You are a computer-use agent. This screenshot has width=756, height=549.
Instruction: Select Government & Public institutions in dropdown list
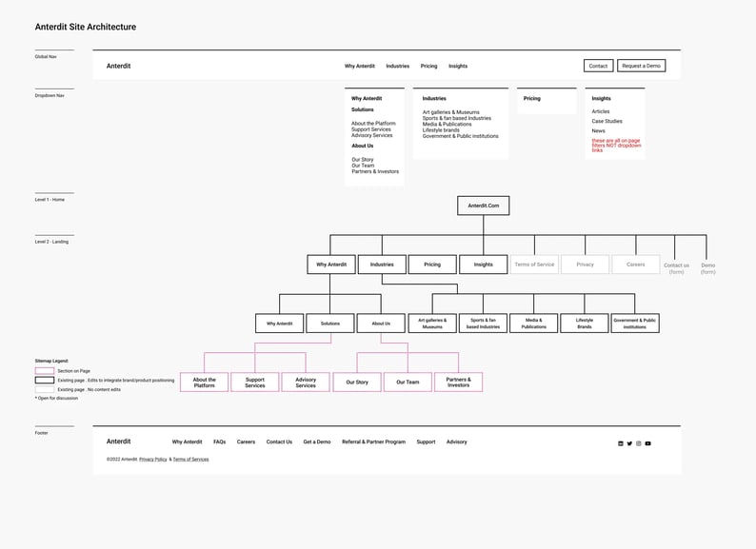point(461,136)
